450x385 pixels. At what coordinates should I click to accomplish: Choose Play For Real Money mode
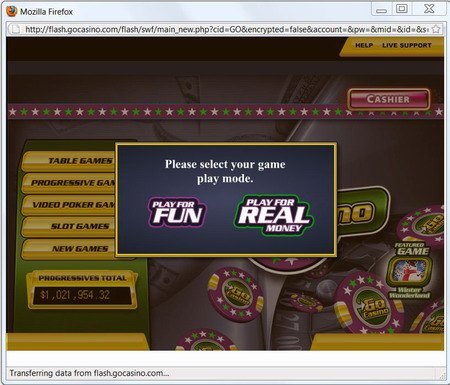274,215
